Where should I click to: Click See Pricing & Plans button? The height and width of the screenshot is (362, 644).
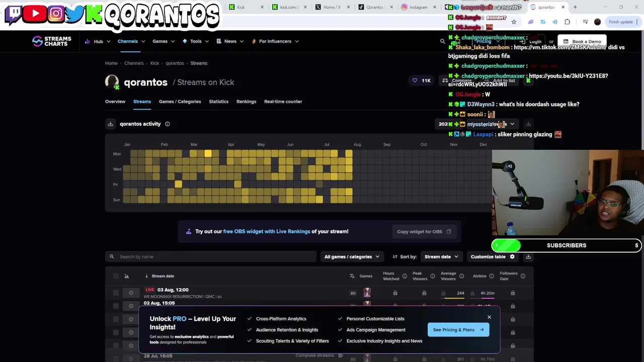(458, 330)
